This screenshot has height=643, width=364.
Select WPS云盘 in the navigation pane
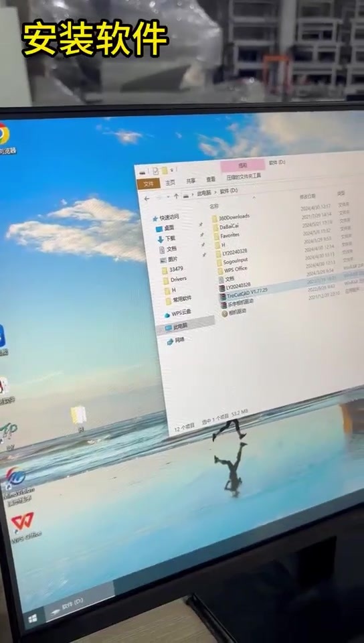177,313
